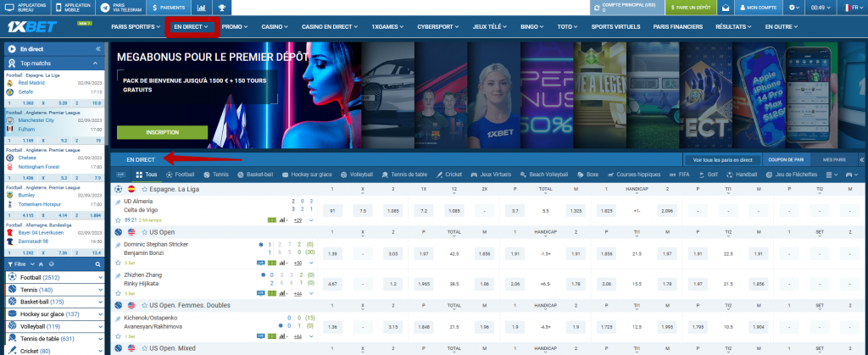Favorite the US Open league star
The width and height of the screenshot is (868, 355).
click(x=144, y=232)
